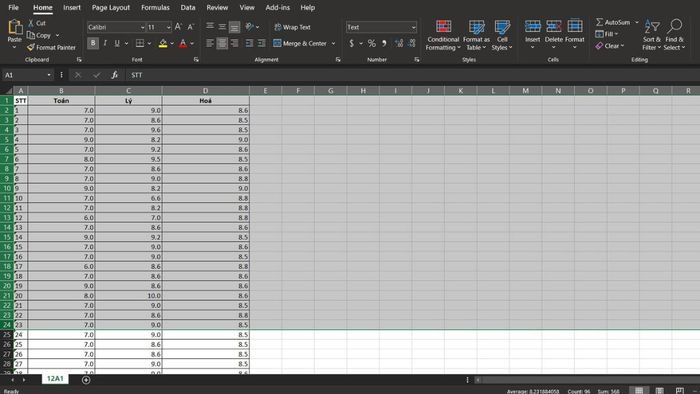
Task: Select bottom align icon
Action: click(234, 27)
